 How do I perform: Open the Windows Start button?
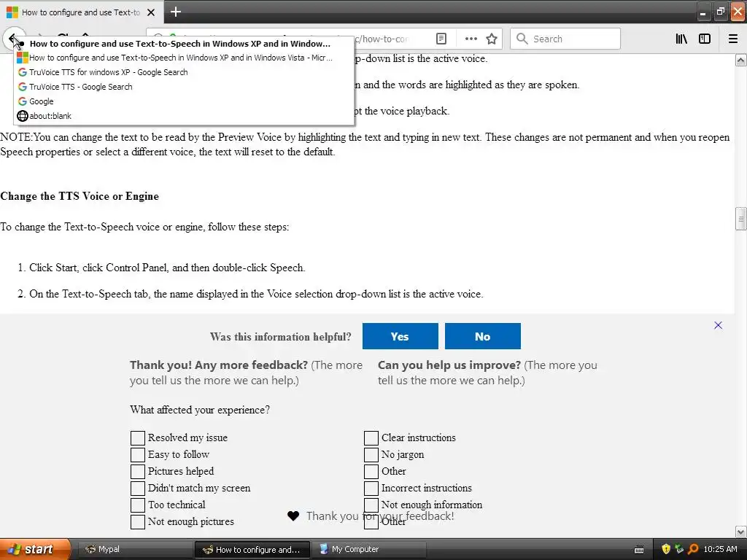click(x=35, y=549)
